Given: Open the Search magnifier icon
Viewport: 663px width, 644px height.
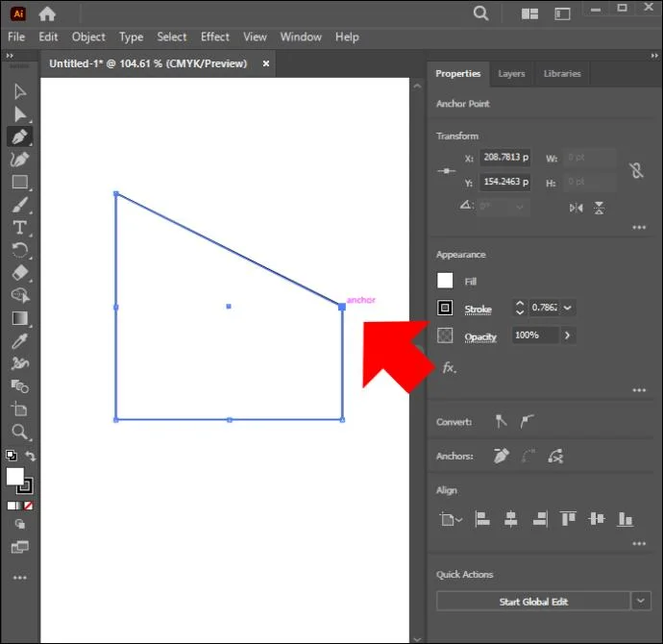Looking at the screenshot, I should 480,13.
